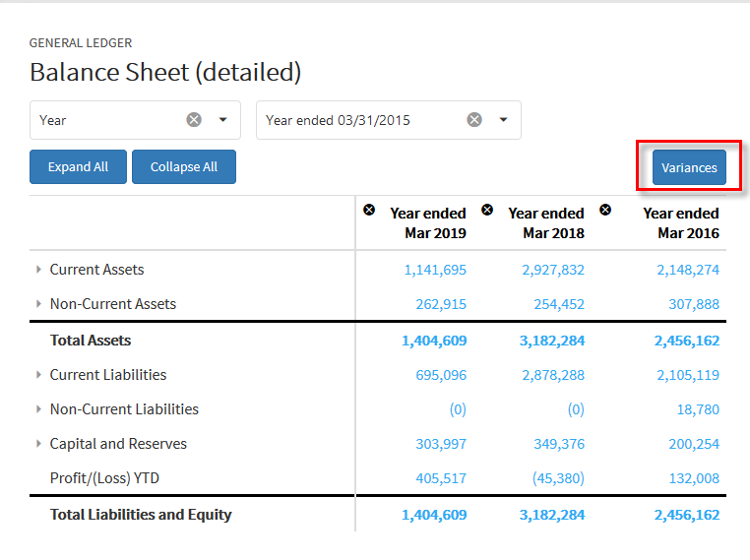Viewport: 750px width, 560px height.
Task: Clear the Year ended 03/31/2015 selection
Action: (x=474, y=119)
